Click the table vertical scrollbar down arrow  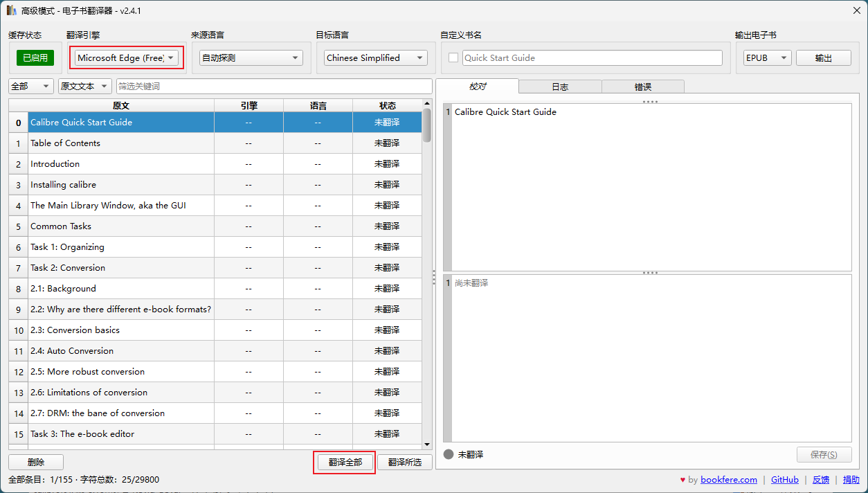[x=426, y=445]
